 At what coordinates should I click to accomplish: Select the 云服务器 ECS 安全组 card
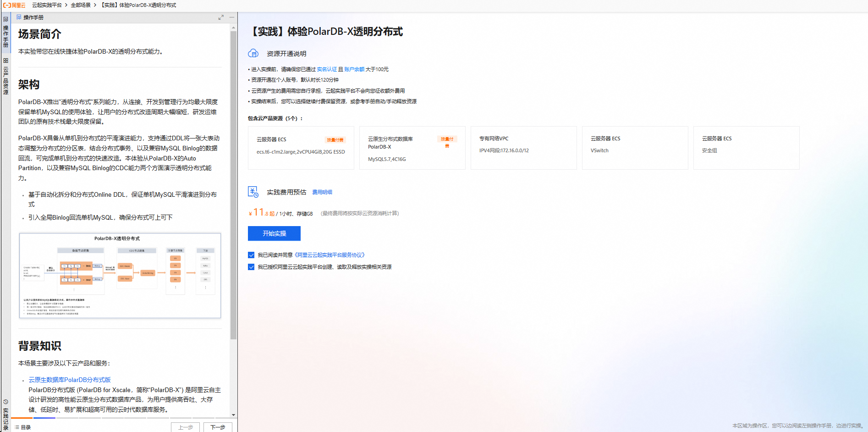(747, 148)
